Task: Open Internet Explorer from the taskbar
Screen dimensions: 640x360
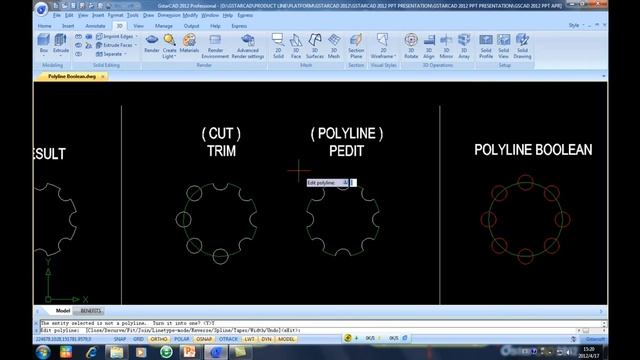Action: pyautogui.click(x=91, y=351)
